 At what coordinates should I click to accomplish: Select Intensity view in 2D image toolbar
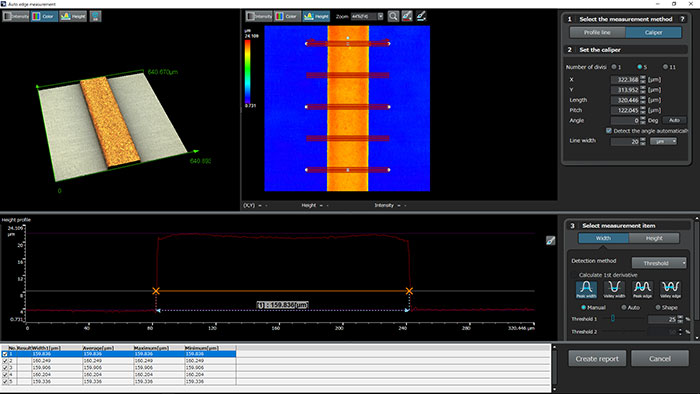click(x=259, y=17)
